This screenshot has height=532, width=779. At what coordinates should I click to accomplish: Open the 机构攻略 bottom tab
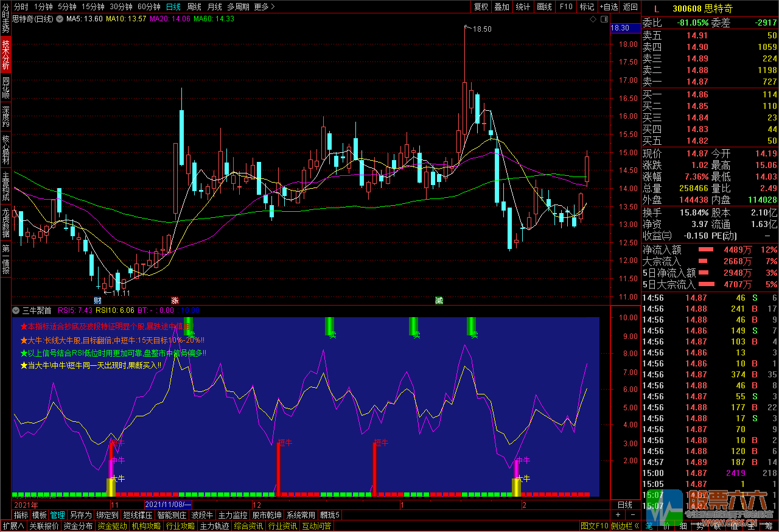pyautogui.click(x=146, y=526)
